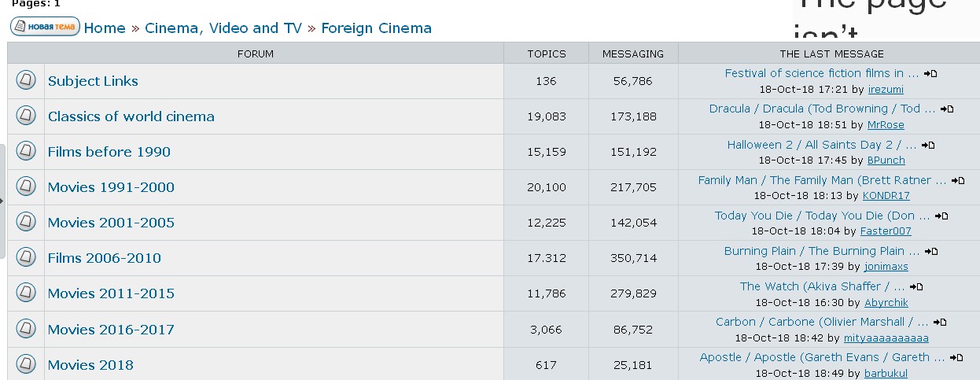Viewport: 980px width, 380px height.
Task: Expand the collapsed left sidebar handle
Action: click(2, 201)
